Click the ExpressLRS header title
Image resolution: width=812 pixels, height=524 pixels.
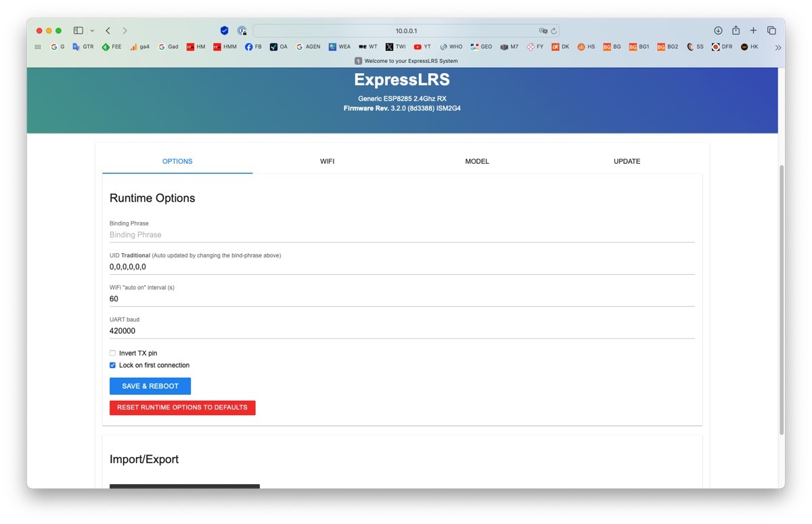[402, 80]
